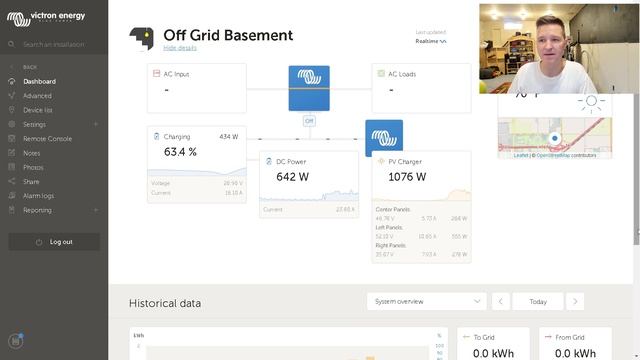Open the Photos menu item
640x360 pixels.
pyautogui.click(x=33, y=167)
